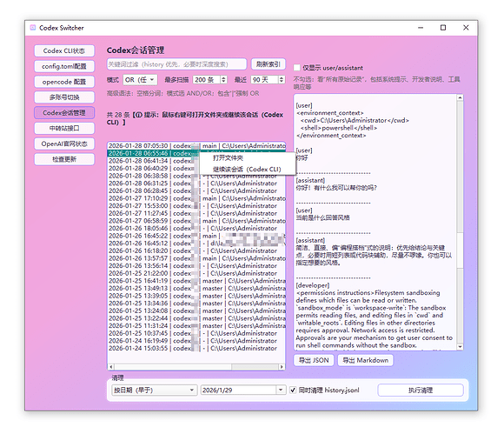Viewport: 504px width, 434px height.
Task: Click the 导出 JSON button
Action: (314, 360)
